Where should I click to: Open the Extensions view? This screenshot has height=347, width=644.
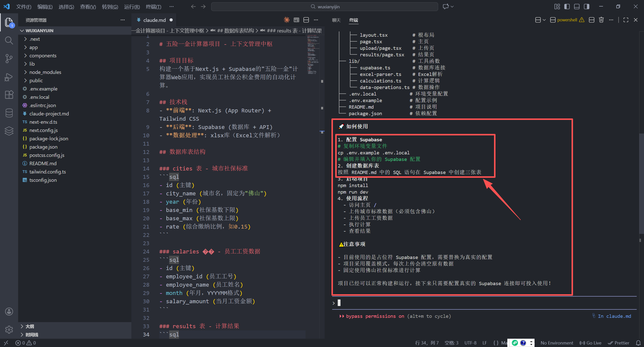[9, 95]
